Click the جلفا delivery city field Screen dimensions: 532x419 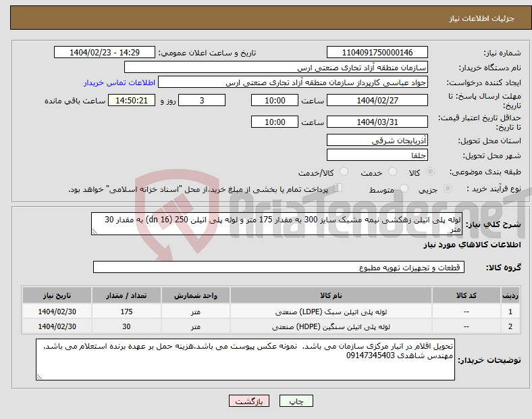pyautogui.click(x=377, y=155)
